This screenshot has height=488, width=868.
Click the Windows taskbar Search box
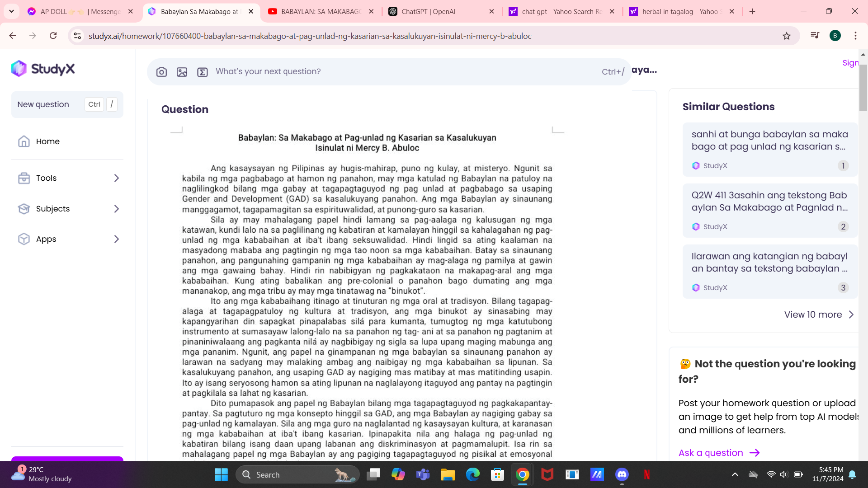[297, 474]
